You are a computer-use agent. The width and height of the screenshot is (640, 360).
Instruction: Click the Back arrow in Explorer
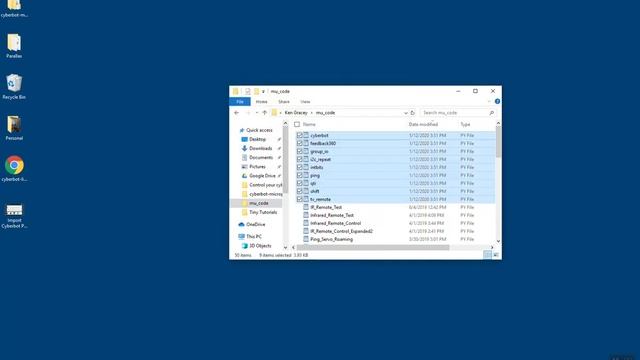tap(237, 113)
